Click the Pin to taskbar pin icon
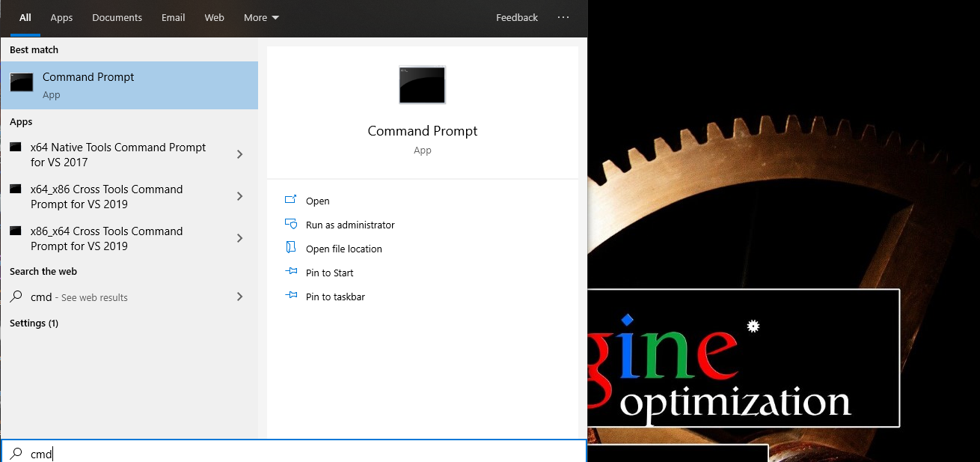This screenshot has height=462, width=980. click(291, 296)
